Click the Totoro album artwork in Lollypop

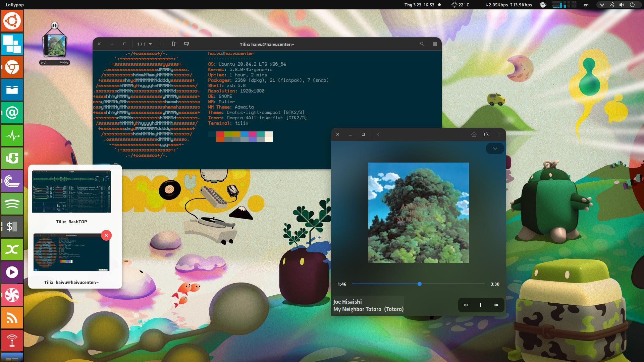click(x=419, y=213)
